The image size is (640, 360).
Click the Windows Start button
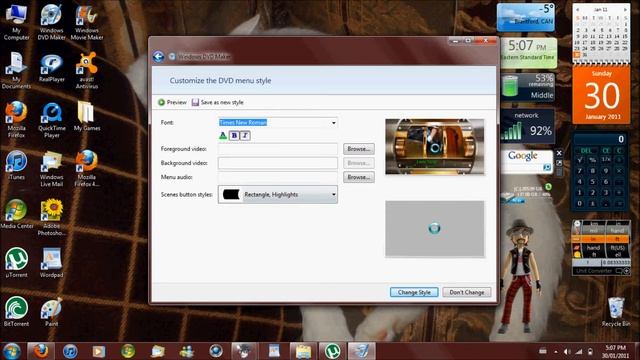pyautogui.click(x=11, y=351)
